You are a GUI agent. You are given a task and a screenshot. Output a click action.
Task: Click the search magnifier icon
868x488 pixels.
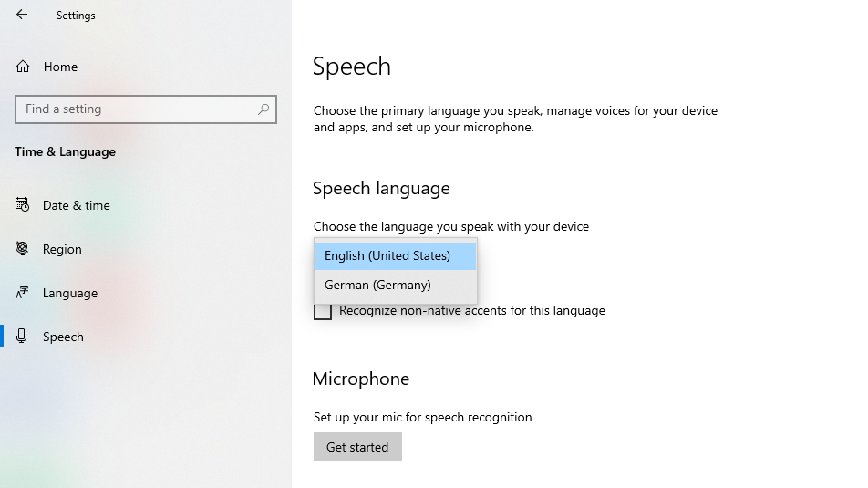pyautogui.click(x=263, y=109)
